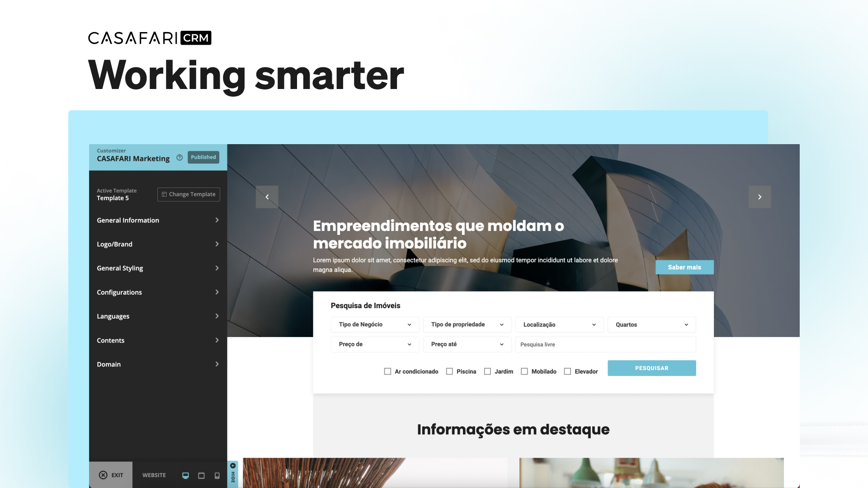Select the Domain menu item

(158, 364)
